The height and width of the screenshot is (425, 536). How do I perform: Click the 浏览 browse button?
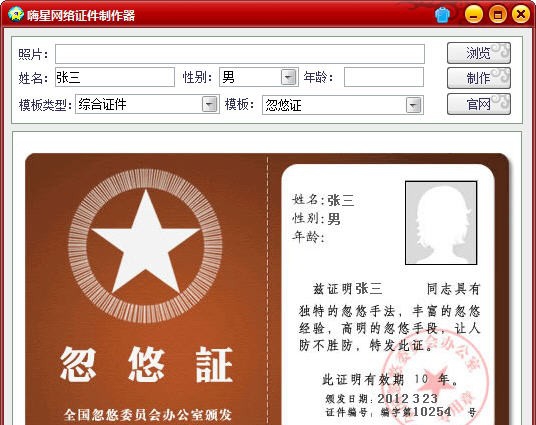click(479, 53)
